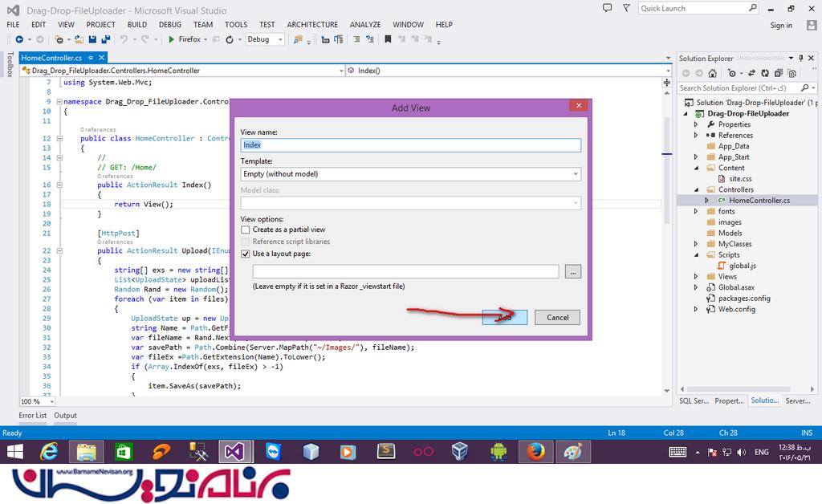The width and height of the screenshot is (822, 504).
Task: Enable Create as a partial view
Action: (x=246, y=230)
